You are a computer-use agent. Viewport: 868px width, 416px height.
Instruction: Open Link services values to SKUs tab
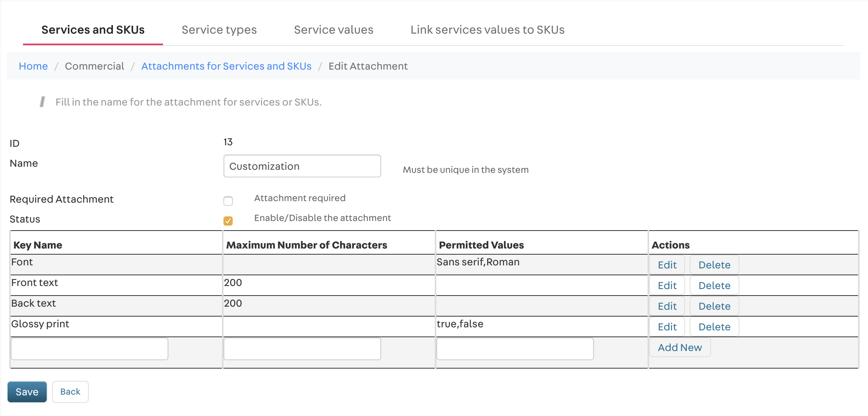pyautogui.click(x=487, y=30)
